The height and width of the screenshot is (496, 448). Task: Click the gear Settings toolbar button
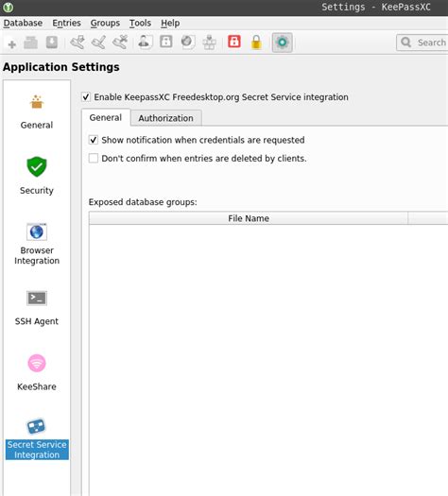[x=283, y=43]
